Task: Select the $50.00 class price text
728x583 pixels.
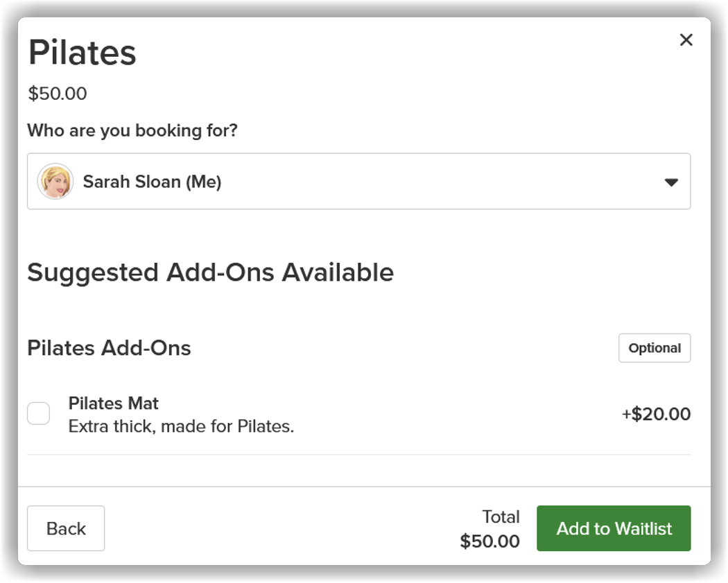Action: 58,94
